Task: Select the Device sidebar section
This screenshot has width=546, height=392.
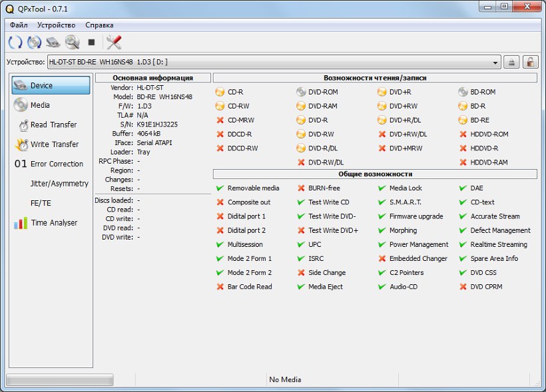Action: pyautogui.click(x=51, y=85)
